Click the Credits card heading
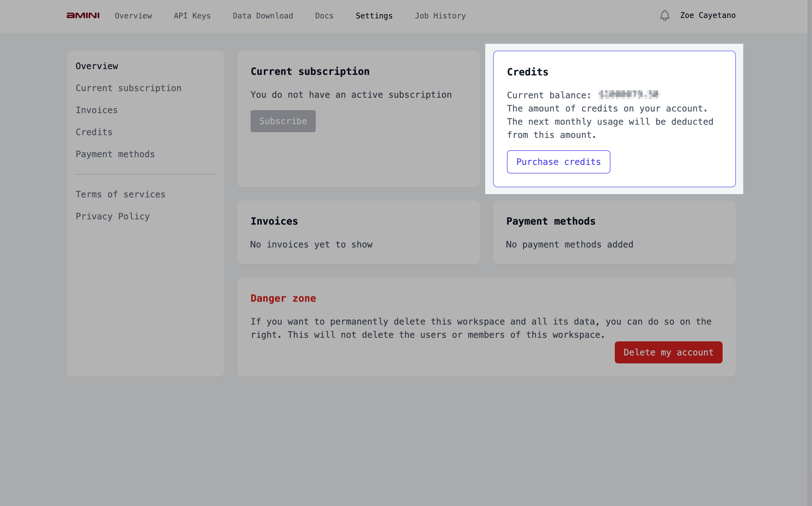The image size is (812, 506). point(528,72)
